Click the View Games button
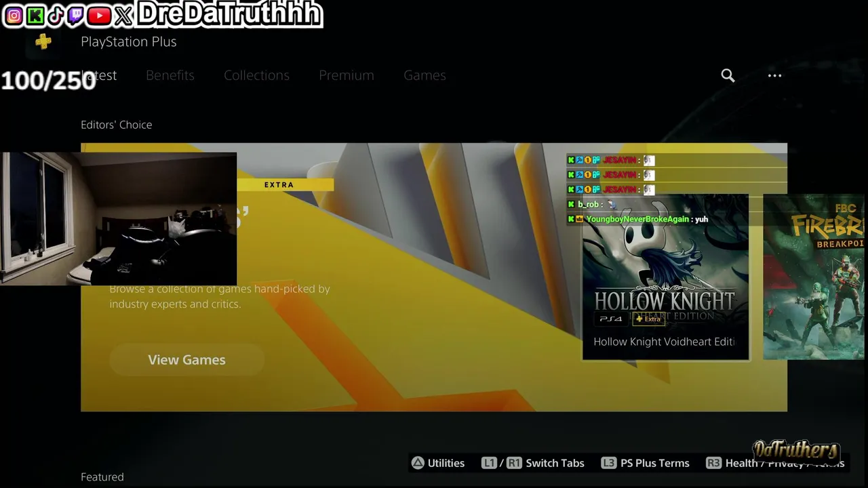Screen dimensions: 868x488 click(186, 360)
